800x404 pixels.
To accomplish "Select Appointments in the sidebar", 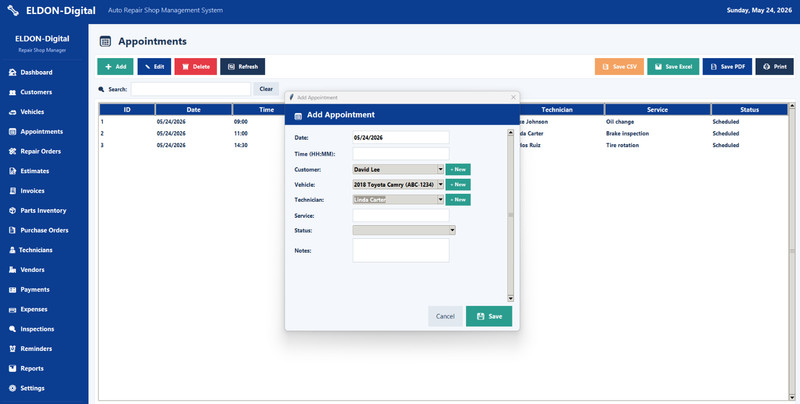I will click(36, 132).
